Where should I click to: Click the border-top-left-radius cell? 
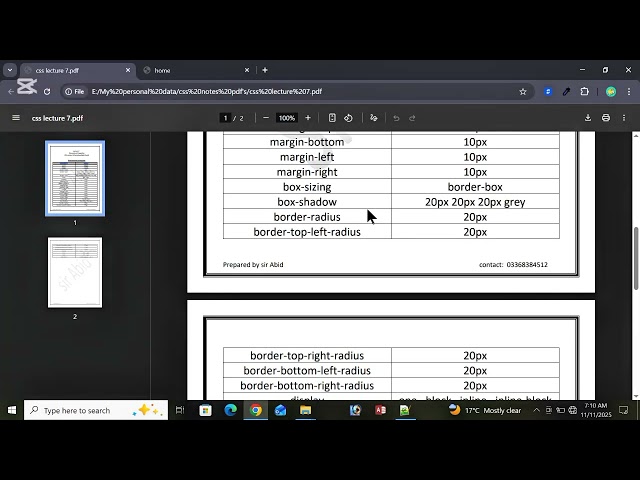307,232
